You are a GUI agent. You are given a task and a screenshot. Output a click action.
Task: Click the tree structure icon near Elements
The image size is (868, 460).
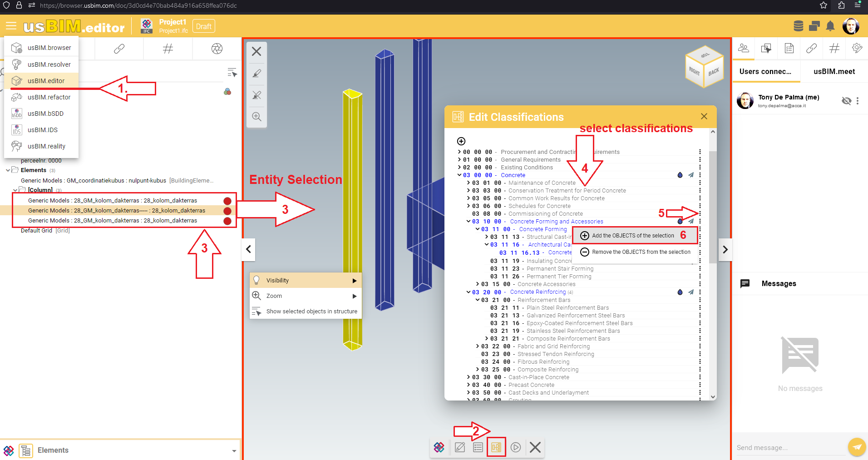click(26, 450)
